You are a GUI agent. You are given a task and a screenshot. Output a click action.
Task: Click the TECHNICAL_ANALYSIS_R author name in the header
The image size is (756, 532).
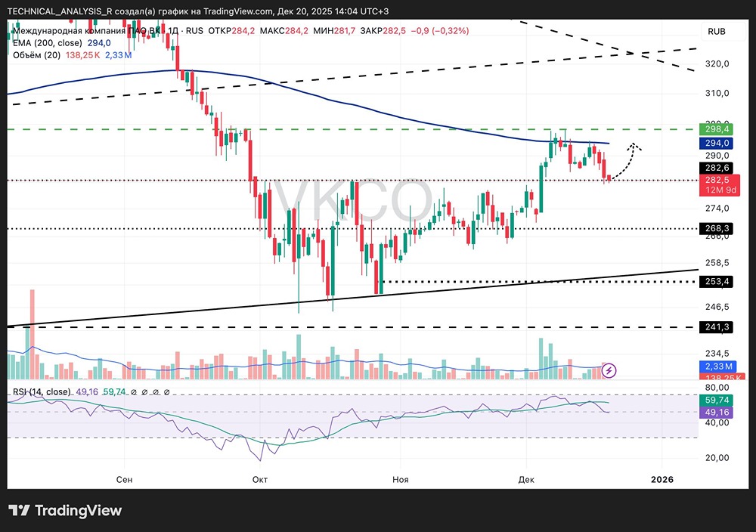pyautogui.click(x=60, y=11)
